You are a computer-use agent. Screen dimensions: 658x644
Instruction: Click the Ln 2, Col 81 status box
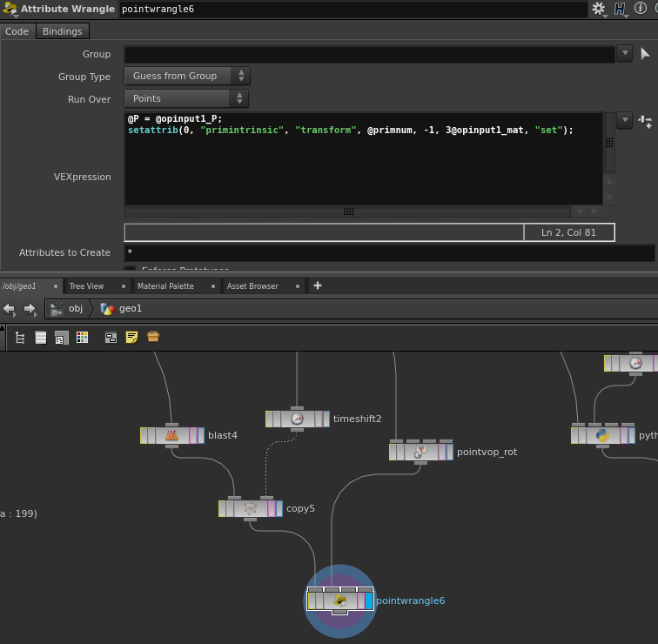568,232
